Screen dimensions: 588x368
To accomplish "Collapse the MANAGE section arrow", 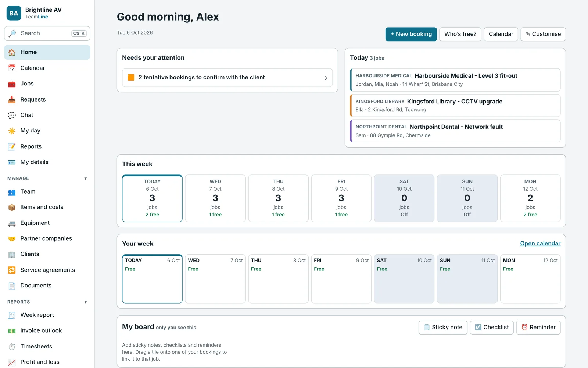I will point(86,178).
